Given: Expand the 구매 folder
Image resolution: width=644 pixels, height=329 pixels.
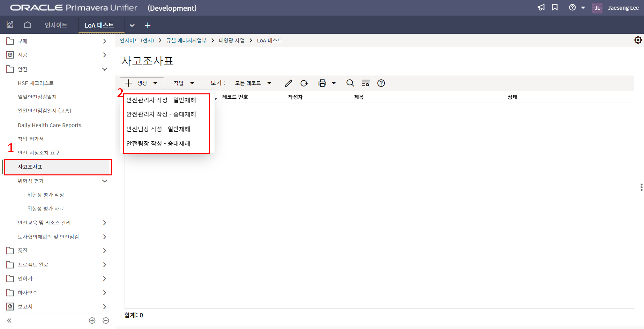Looking at the screenshot, I should [x=104, y=41].
